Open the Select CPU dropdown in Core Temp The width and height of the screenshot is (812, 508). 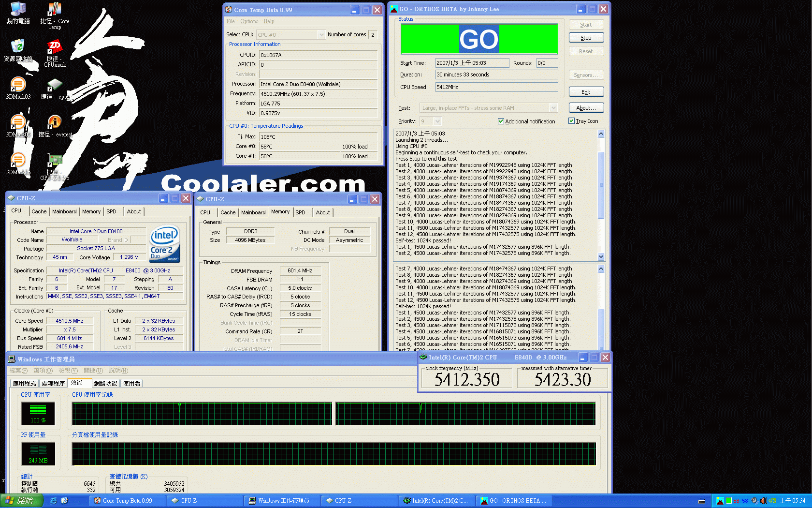[x=321, y=35]
